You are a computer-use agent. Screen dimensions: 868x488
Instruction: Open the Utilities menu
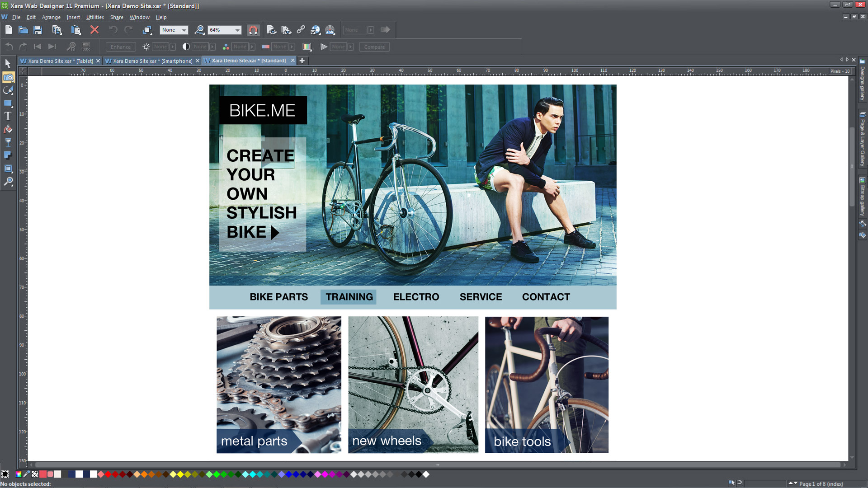94,17
